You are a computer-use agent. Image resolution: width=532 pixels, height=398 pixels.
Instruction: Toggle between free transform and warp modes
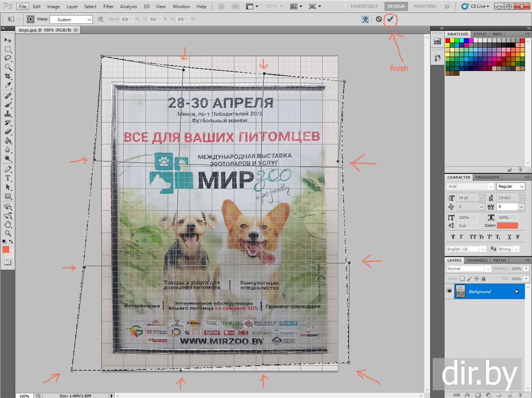click(366, 19)
